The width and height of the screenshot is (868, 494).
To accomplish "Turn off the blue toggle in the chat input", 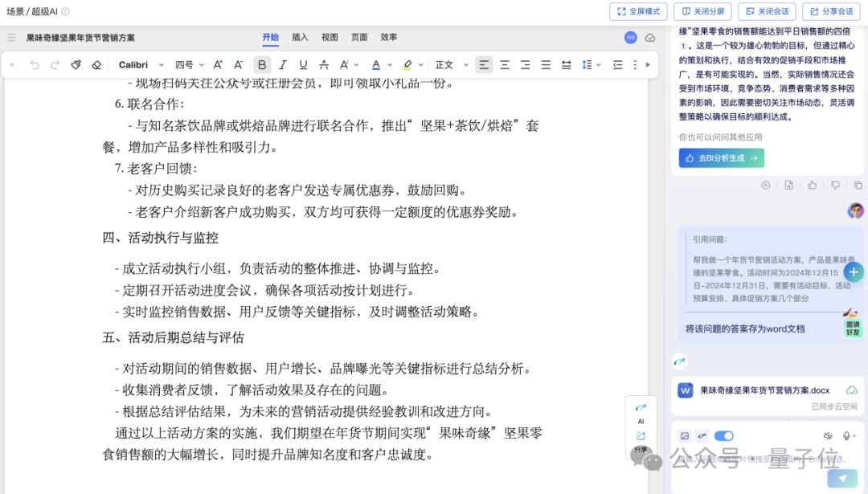I will (x=723, y=435).
